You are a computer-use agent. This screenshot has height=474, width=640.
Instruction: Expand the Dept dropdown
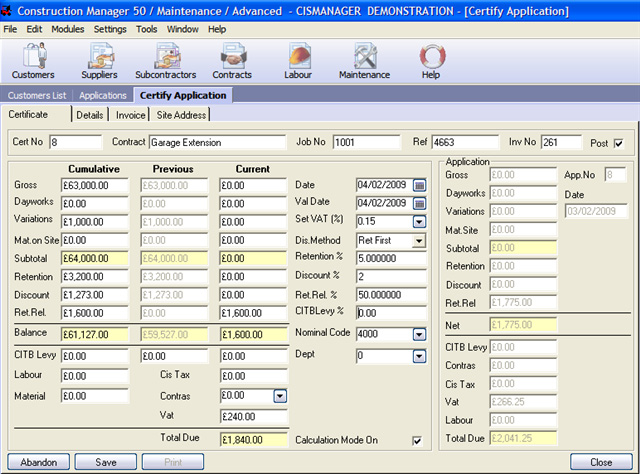tap(419, 356)
